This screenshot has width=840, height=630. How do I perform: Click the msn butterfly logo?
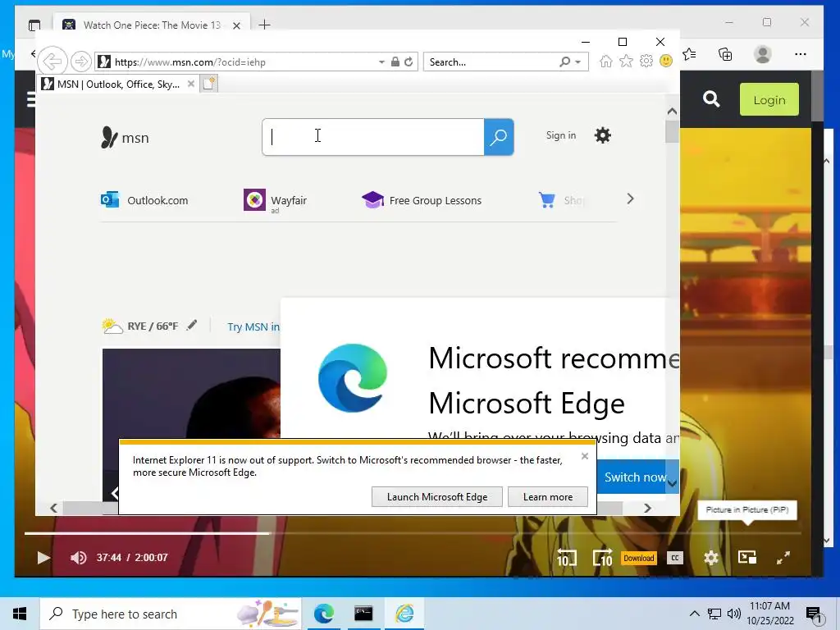pyautogui.click(x=125, y=138)
